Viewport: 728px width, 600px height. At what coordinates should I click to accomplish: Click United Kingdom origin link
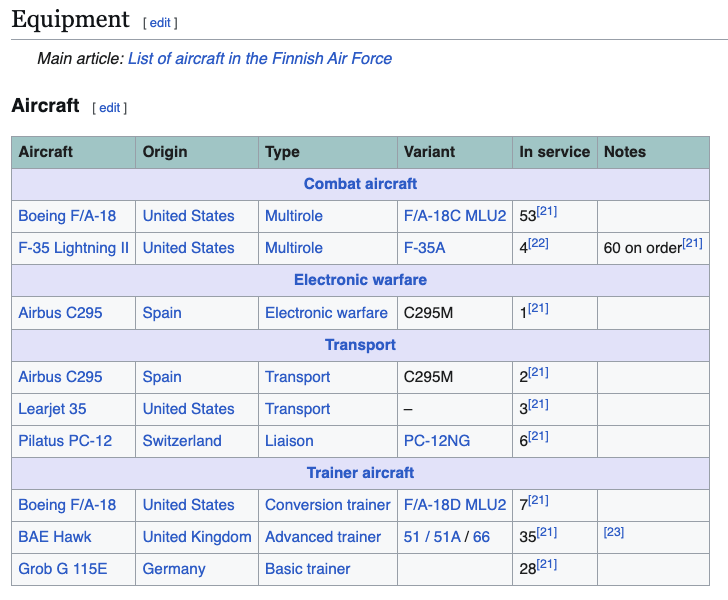pos(197,537)
